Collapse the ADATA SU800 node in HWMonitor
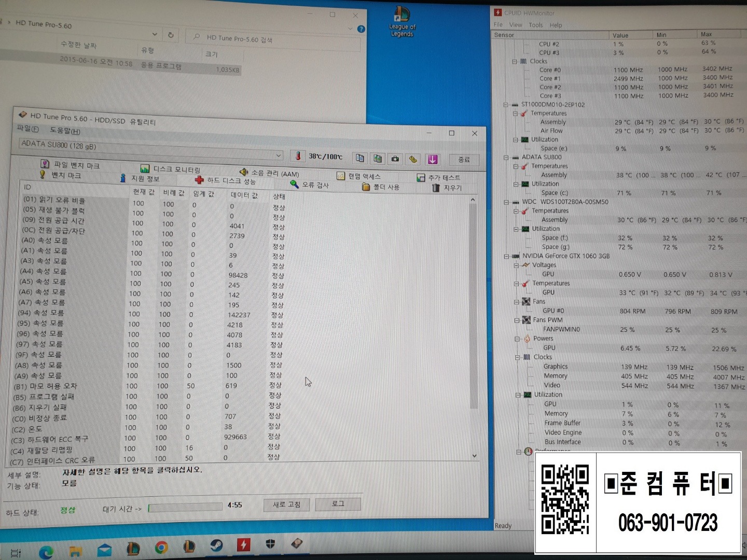The width and height of the screenshot is (747, 560). point(506,157)
